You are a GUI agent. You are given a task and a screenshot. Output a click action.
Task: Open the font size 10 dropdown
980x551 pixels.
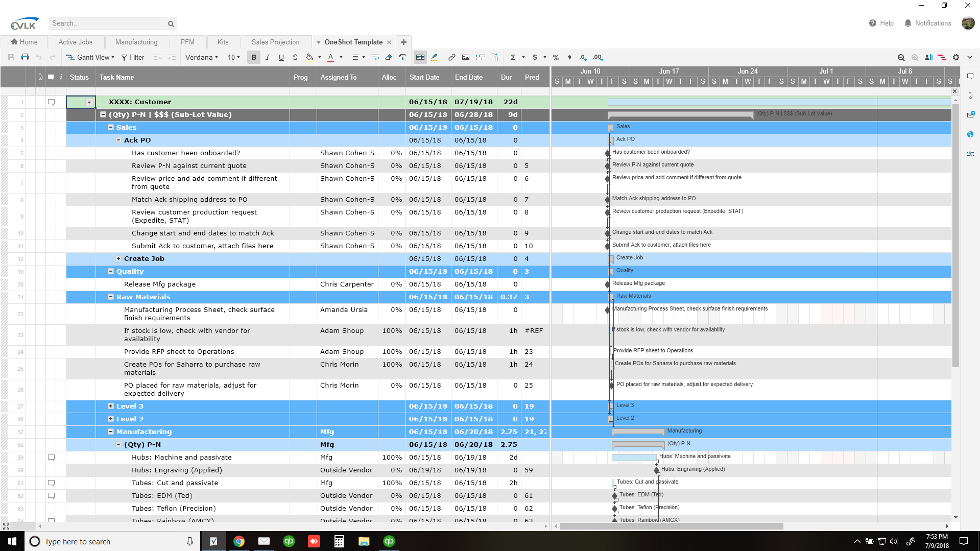coord(233,57)
